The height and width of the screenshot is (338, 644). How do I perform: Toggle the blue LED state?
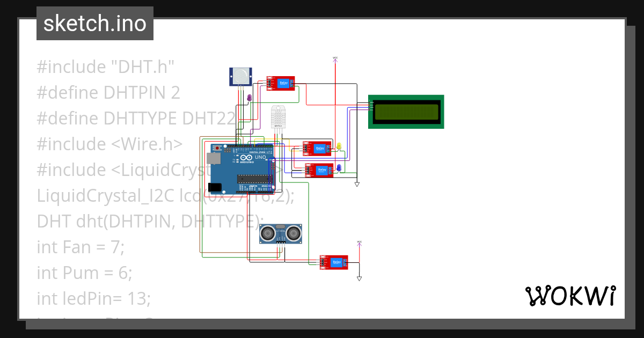[x=340, y=168]
